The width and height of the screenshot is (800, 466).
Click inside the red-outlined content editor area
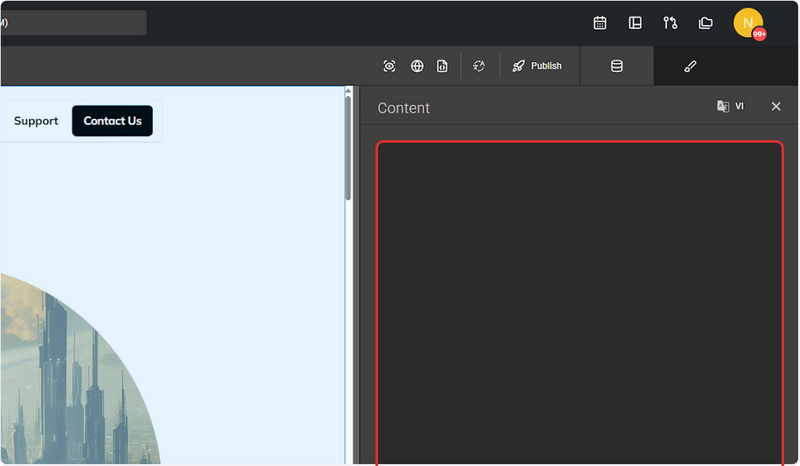[580, 303]
